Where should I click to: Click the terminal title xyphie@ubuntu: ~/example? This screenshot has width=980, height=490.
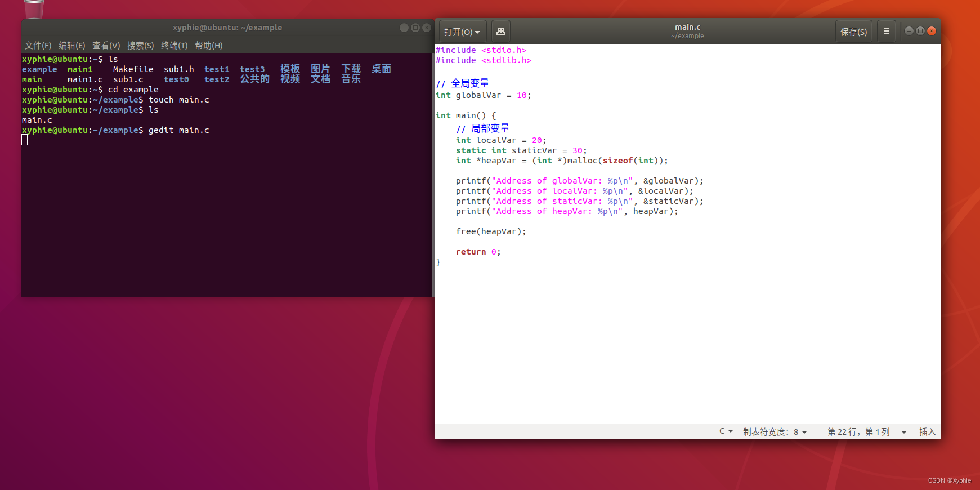point(227,28)
